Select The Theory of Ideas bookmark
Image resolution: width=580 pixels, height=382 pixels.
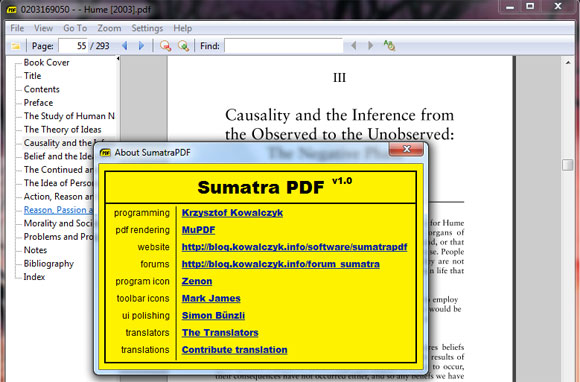pos(63,129)
